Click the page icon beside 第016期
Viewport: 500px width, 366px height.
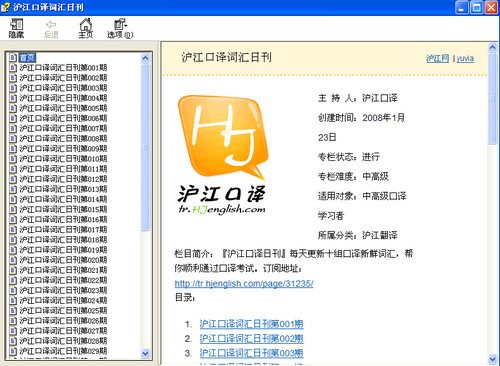13,219
